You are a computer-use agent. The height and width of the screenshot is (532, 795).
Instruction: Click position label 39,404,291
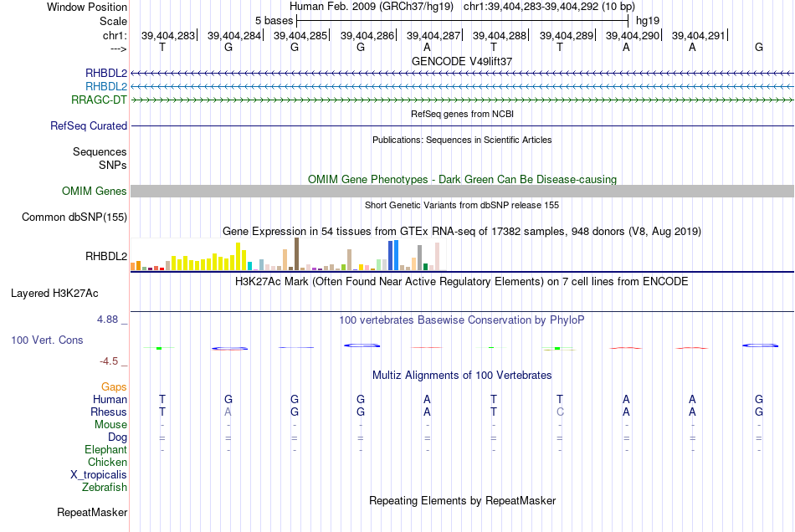coord(698,35)
